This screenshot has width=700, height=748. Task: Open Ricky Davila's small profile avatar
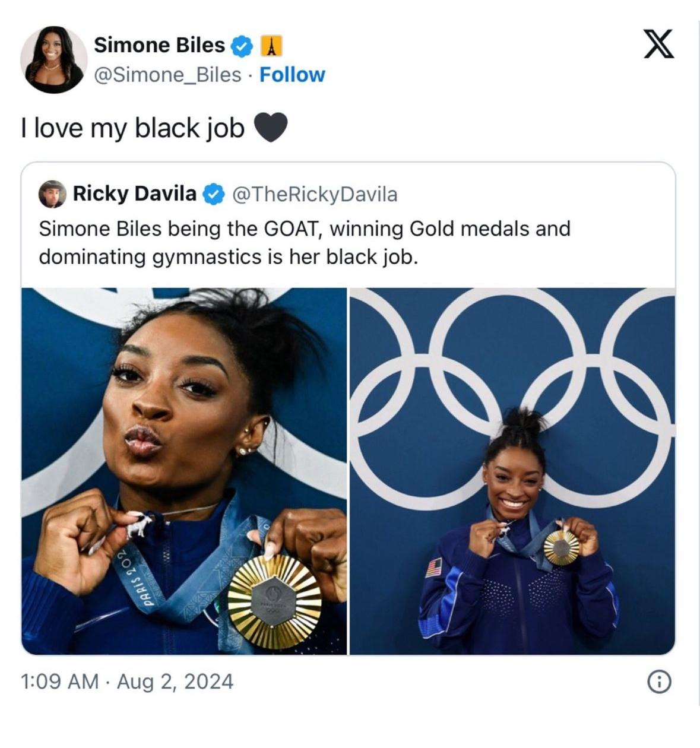pyautogui.click(x=52, y=194)
